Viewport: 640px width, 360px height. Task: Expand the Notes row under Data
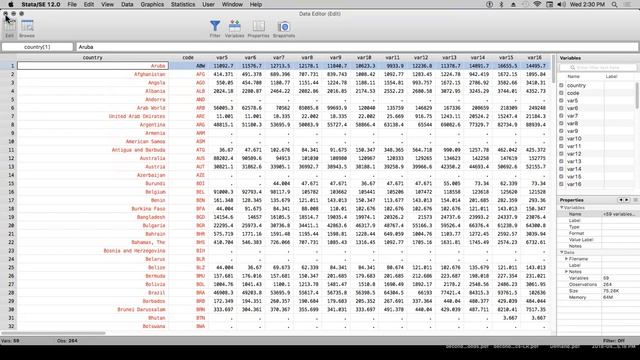pyautogui.click(x=567, y=271)
